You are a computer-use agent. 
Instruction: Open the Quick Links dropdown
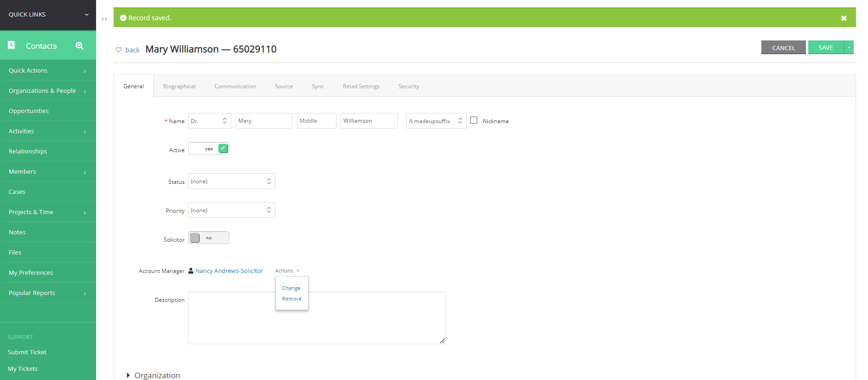coord(48,15)
